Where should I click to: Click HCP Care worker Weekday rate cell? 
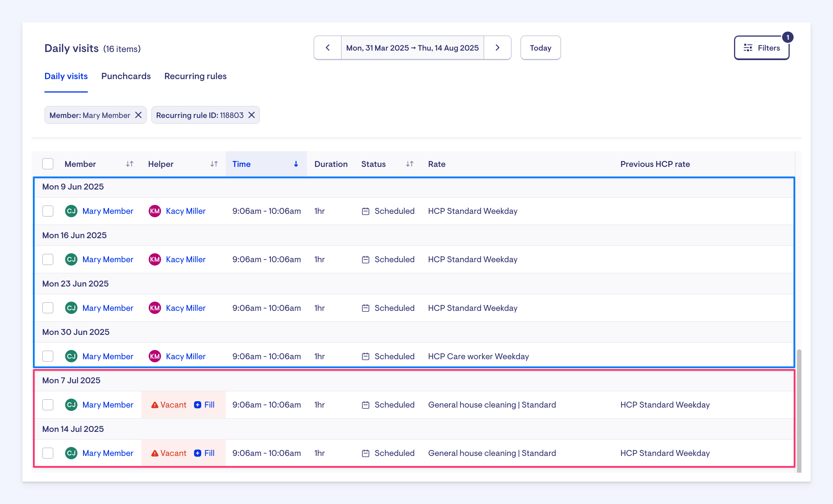478,356
